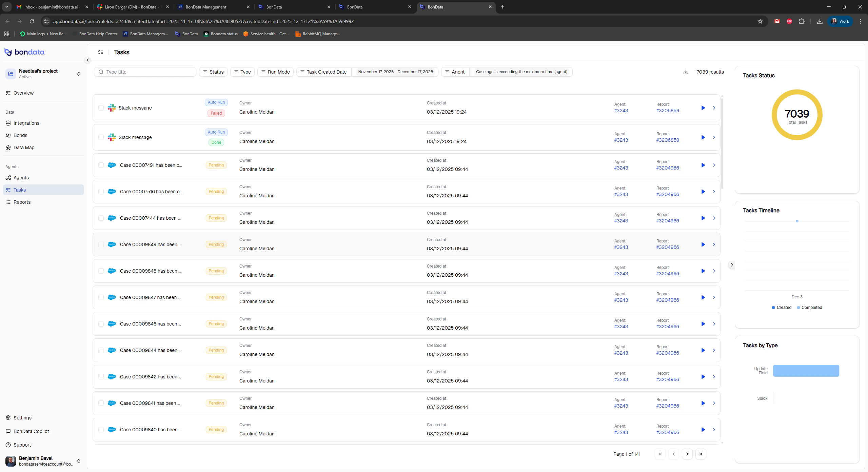Click the bondata logo
The width and height of the screenshot is (868, 472).
pos(24,52)
